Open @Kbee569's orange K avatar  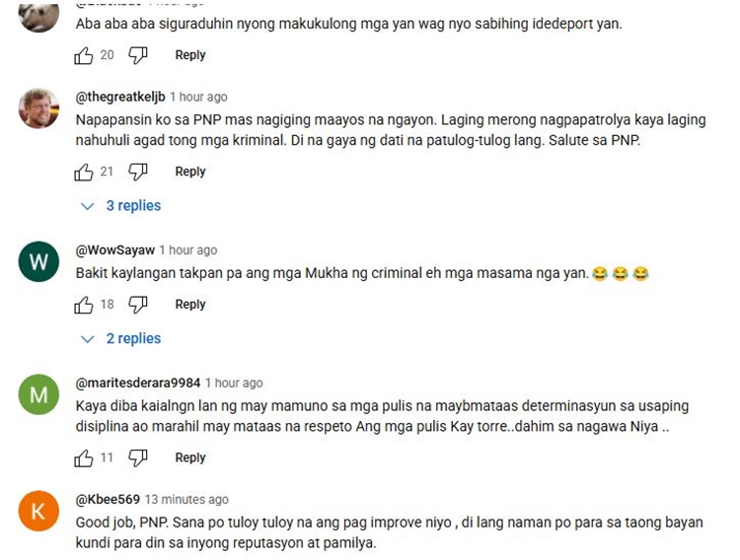click(38, 511)
